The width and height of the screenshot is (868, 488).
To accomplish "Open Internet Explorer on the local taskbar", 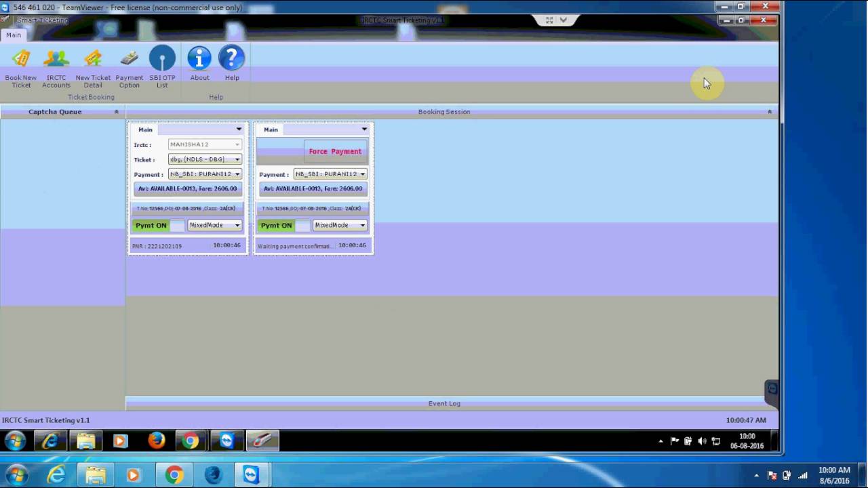I will click(x=56, y=475).
